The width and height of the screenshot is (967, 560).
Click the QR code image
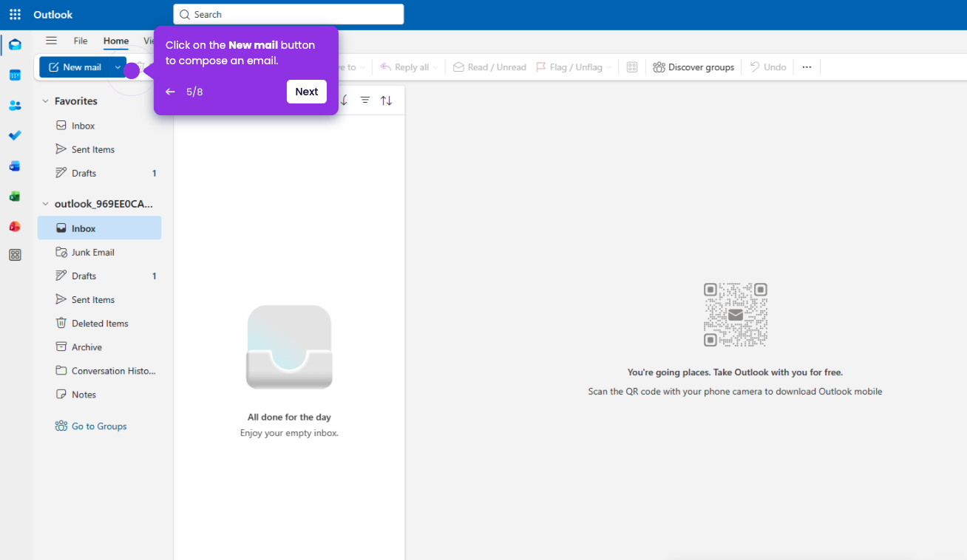736,315
